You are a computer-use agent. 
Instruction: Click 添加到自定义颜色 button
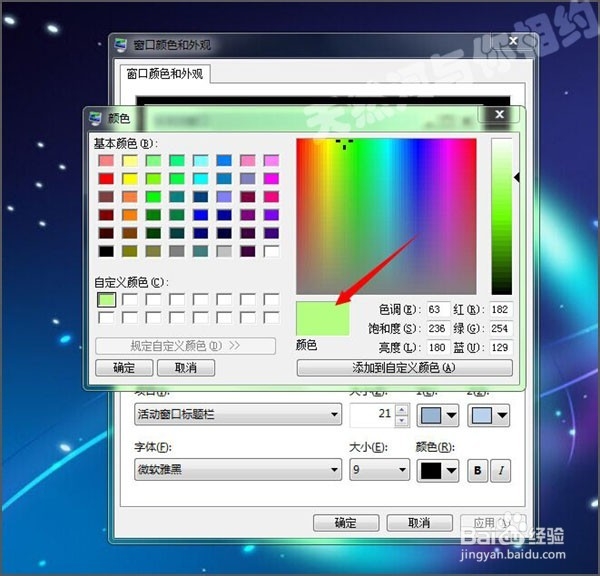click(x=404, y=368)
